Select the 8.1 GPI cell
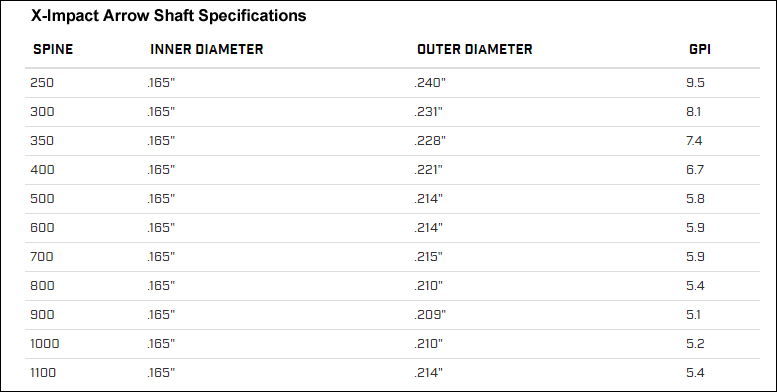 tap(693, 112)
